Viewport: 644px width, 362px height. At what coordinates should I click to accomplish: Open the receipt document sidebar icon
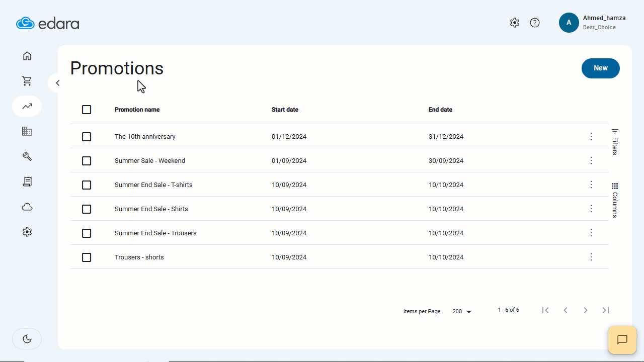[27, 182]
